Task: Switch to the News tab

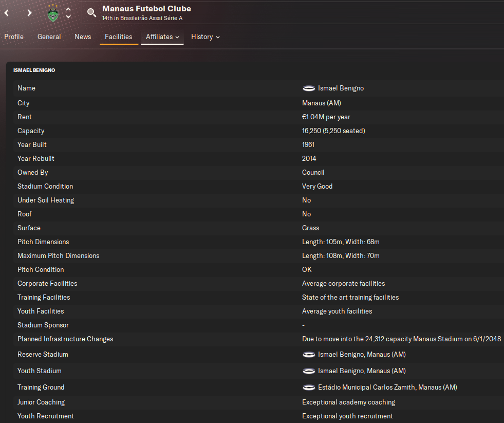Action: pyautogui.click(x=83, y=36)
